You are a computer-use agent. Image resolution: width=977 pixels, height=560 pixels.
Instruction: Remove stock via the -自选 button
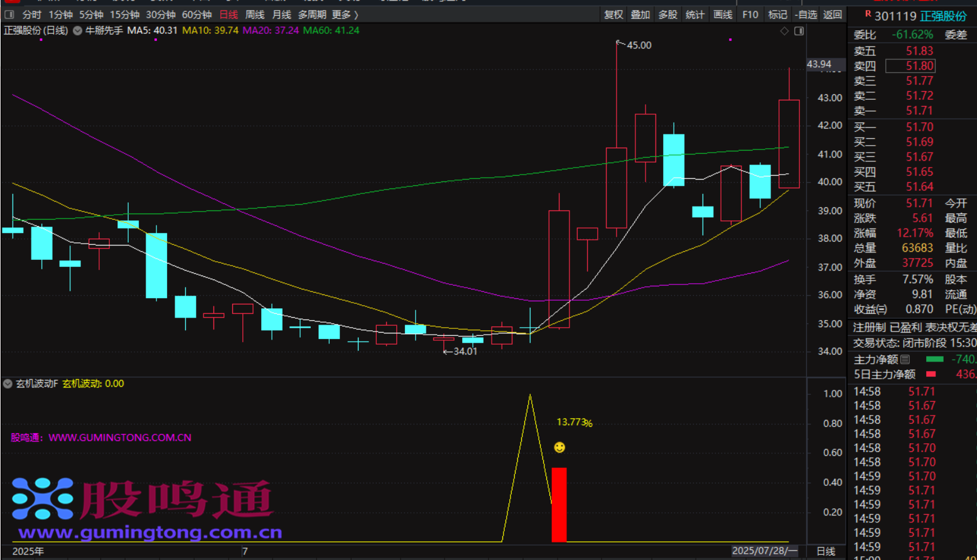pos(806,14)
